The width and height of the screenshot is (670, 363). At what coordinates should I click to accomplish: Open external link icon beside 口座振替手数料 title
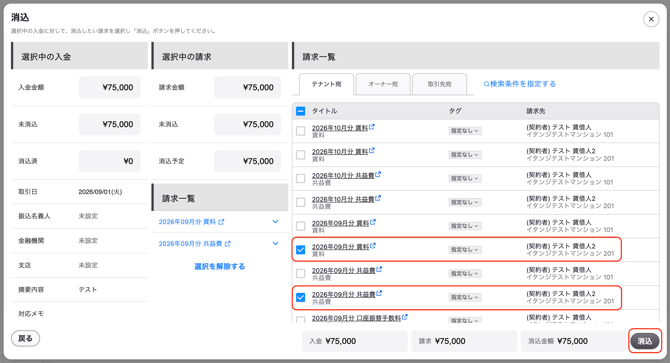coord(405,317)
